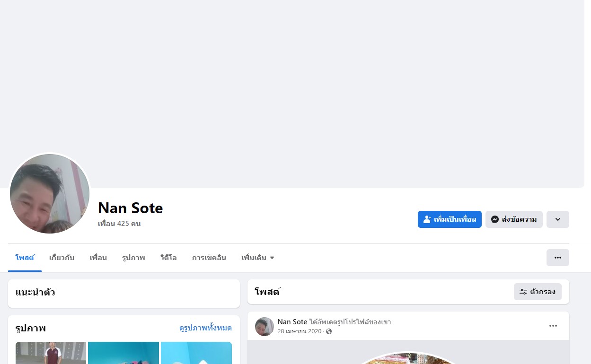The width and height of the screenshot is (591, 364).
Task: Click ดูรูปภาพทั้งหมด see all photos link
Action: point(205,328)
